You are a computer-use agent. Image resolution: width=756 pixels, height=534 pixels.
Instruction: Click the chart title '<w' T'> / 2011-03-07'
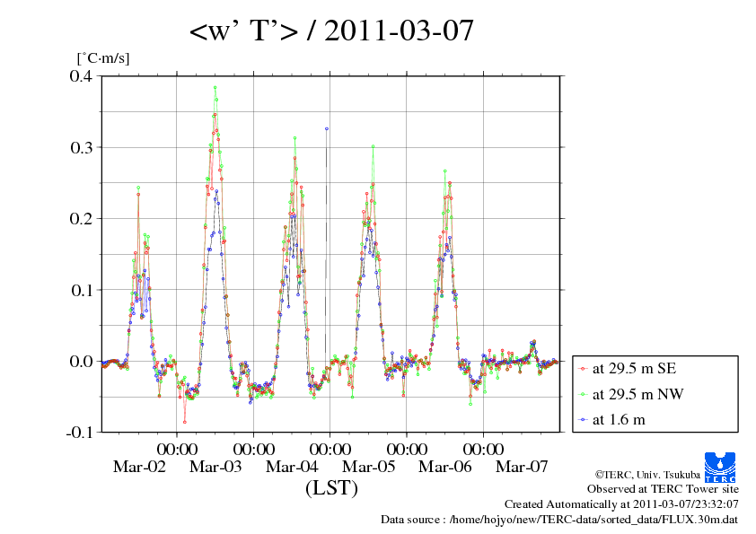pos(331,31)
